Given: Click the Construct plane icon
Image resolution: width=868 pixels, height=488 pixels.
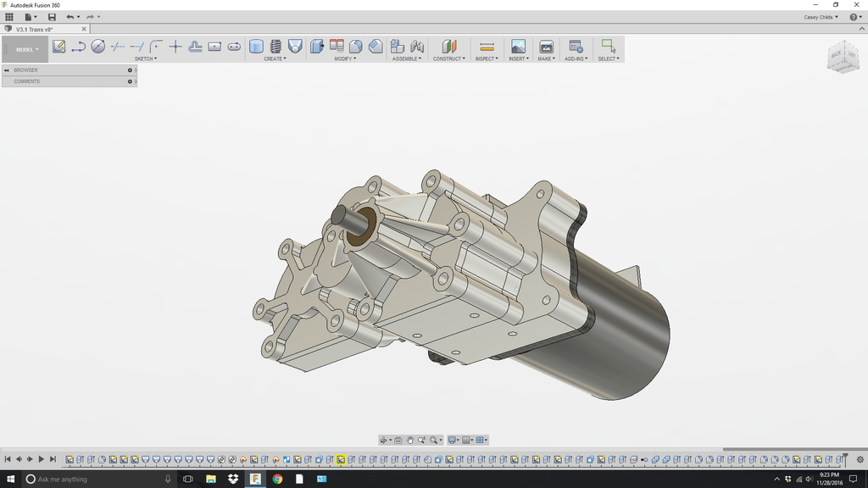Looking at the screenshot, I should point(449,47).
